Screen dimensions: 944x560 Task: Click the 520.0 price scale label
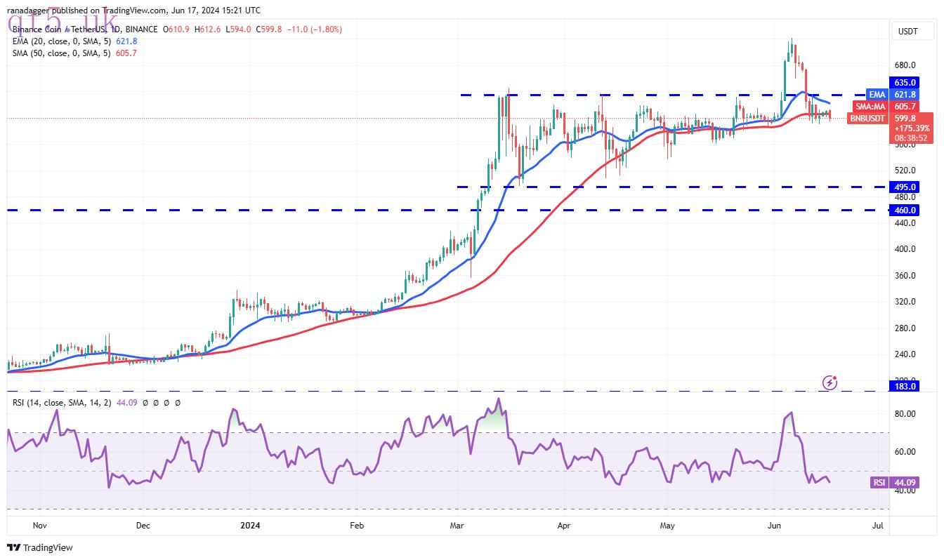tap(906, 171)
